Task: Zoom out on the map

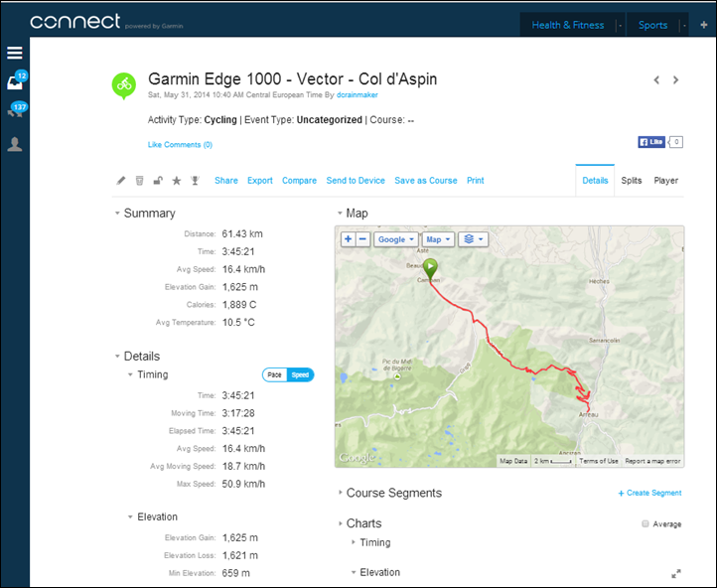Action: pyautogui.click(x=362, y=238)
